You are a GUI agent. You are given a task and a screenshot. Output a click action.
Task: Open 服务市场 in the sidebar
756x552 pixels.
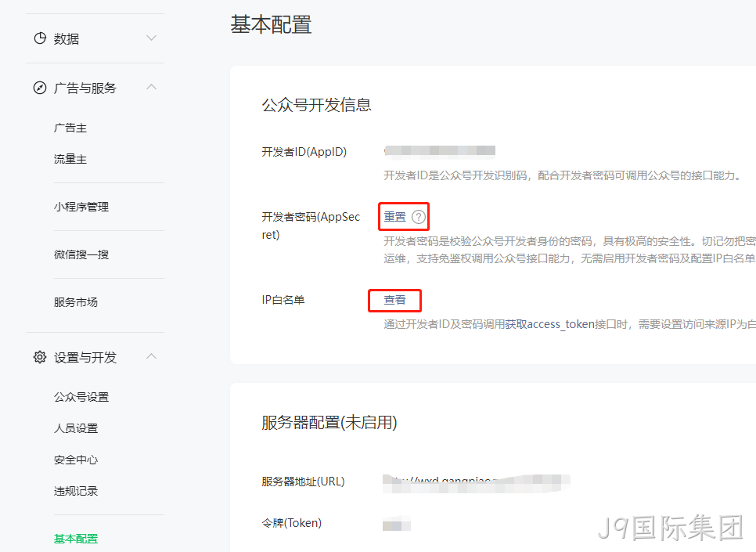point(76,302)
